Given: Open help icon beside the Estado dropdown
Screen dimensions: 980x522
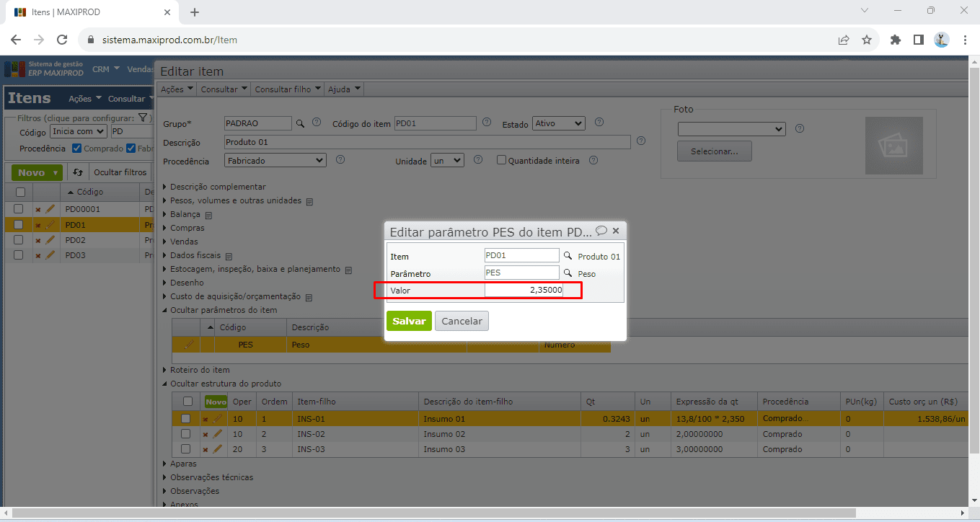Looking at the screenshot, I should click(x=599, y=123).
